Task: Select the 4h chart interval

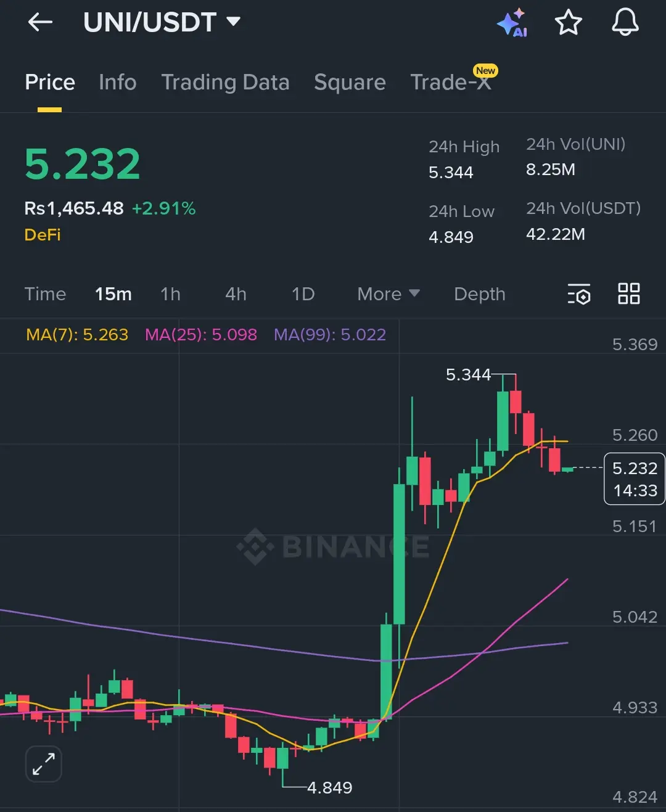Action: pyautogui.click(x=236, y=294)
